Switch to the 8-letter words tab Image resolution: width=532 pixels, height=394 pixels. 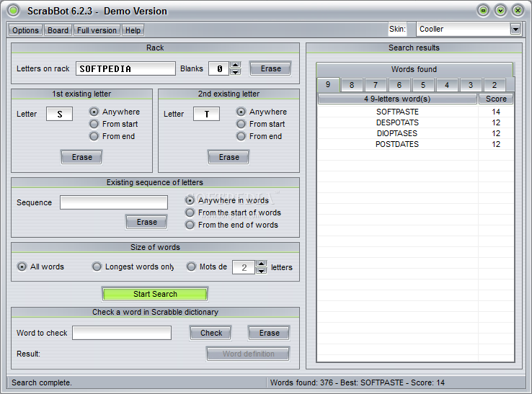tap(352, 85)
